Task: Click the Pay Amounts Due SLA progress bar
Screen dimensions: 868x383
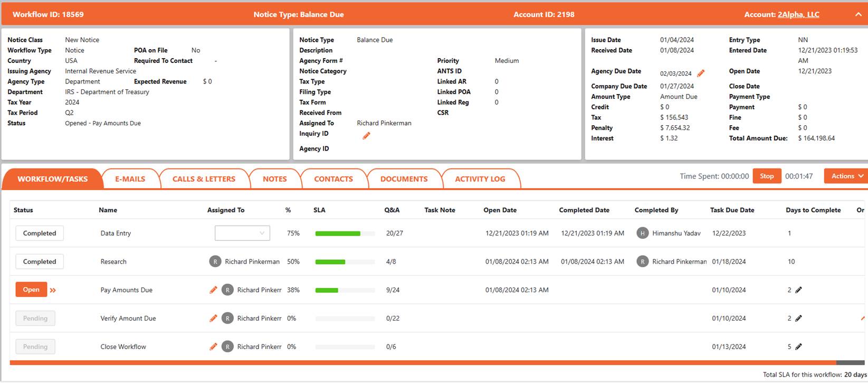Action: click(345, 290)
